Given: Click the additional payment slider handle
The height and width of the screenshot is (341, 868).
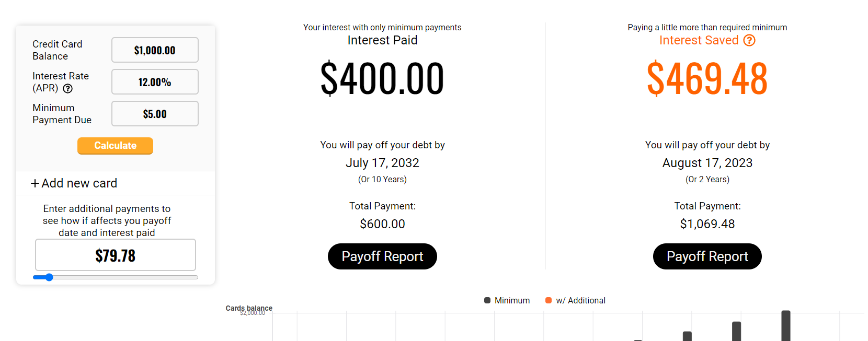Looking at the screenshot, I should click(x=49, y=277).
